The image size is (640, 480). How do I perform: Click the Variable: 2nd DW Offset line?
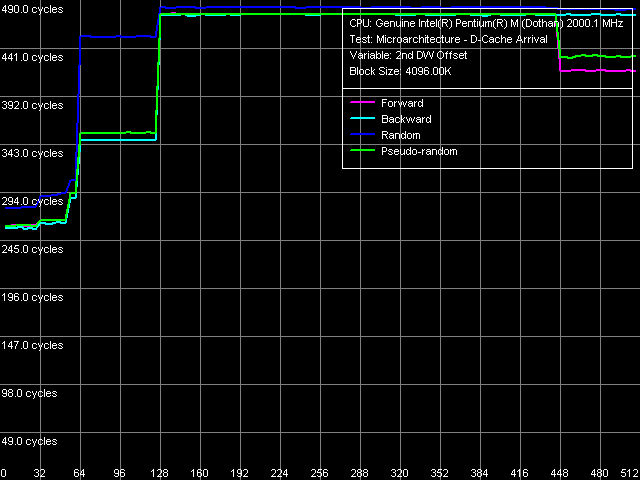tap(408, 56)
